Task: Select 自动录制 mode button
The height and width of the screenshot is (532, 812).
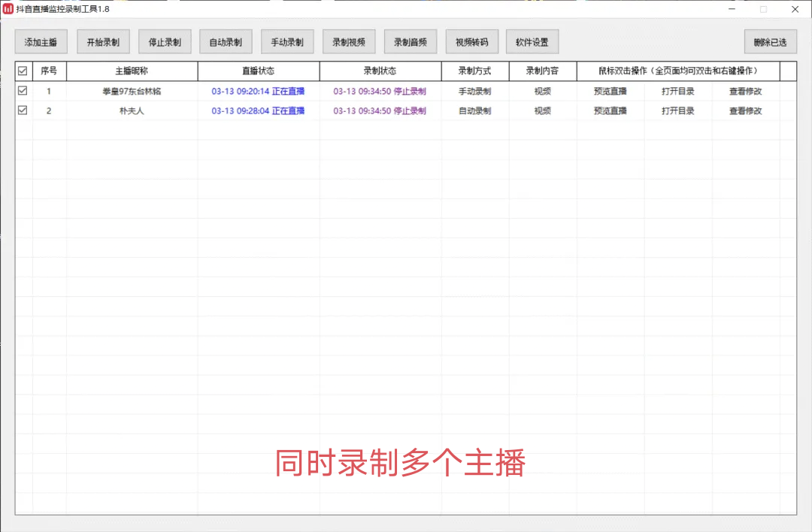Action: (x=226, y=42)
